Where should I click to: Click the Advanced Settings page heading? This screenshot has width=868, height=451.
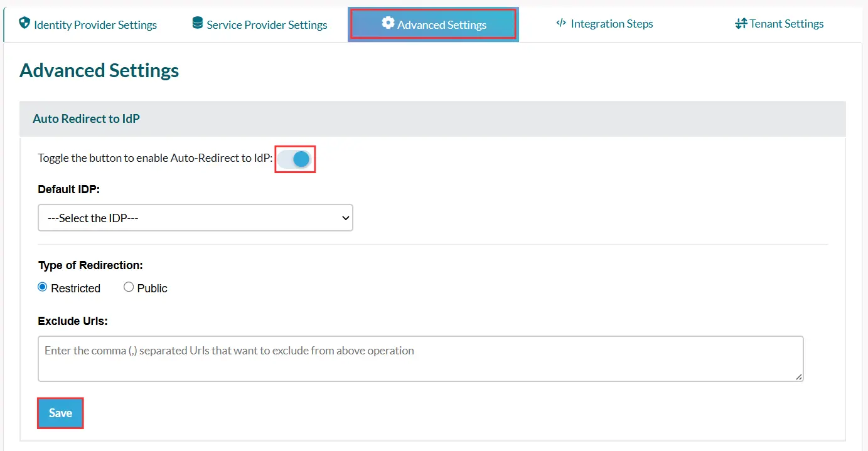tap(99, 70)
